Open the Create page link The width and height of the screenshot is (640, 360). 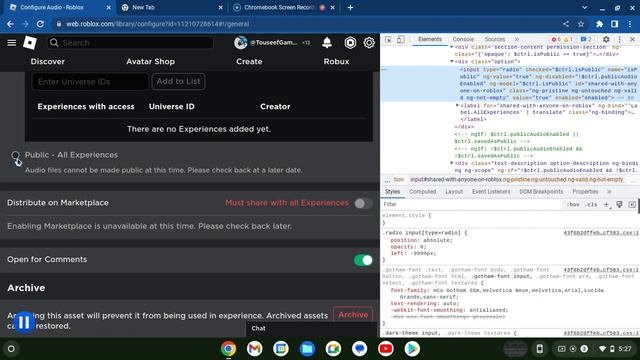click(249, 62)
